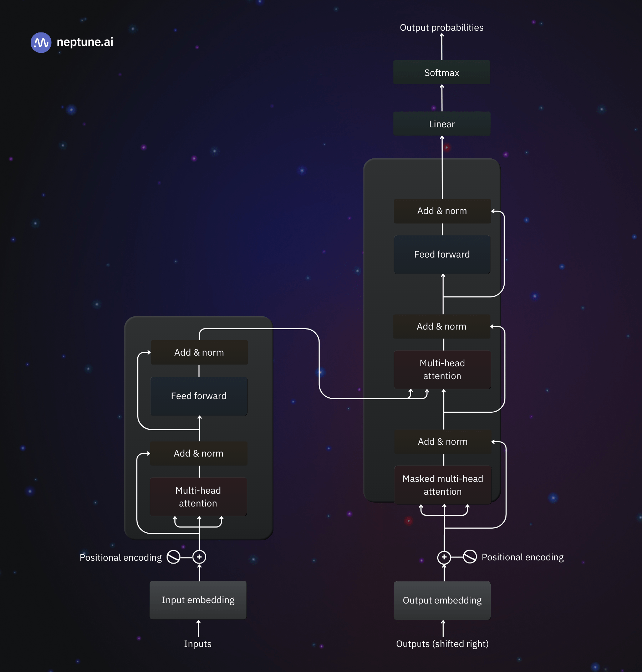The image size is (642, 672).
Task: Click the plus addition circle near Output embedding
Action: [x=443, y=557]
